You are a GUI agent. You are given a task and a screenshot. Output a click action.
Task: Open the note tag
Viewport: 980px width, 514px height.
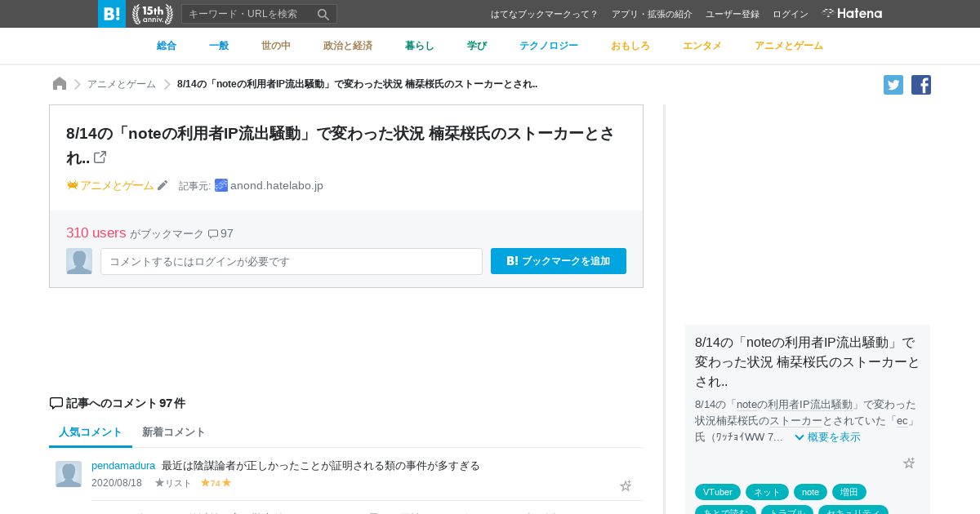point(810,492)
